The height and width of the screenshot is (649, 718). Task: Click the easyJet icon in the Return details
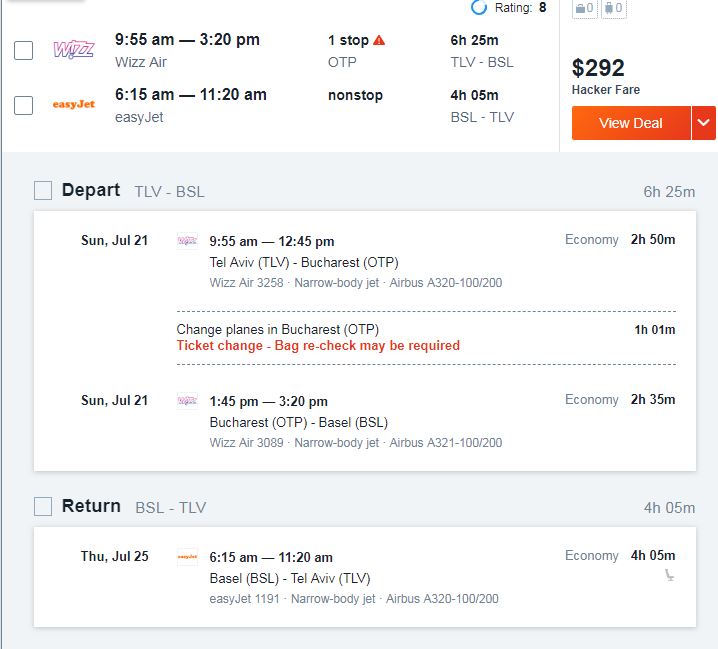tap(187, 557)
